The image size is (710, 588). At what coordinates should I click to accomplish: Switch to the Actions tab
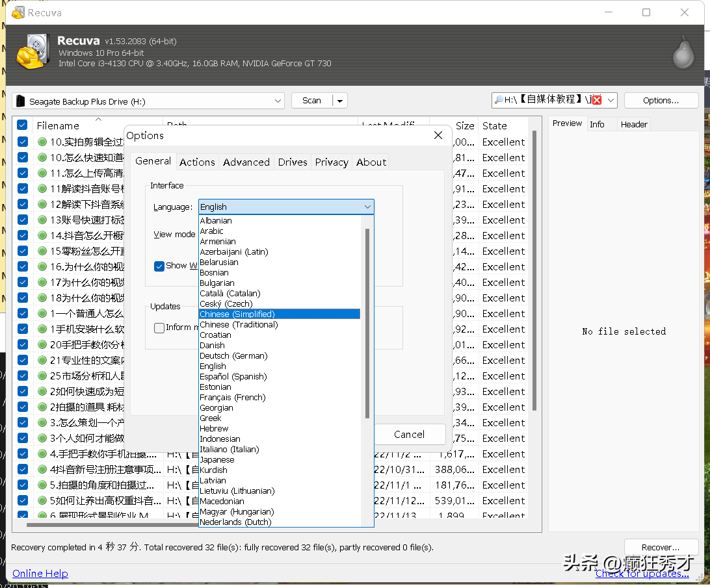(x=197, y=162)
